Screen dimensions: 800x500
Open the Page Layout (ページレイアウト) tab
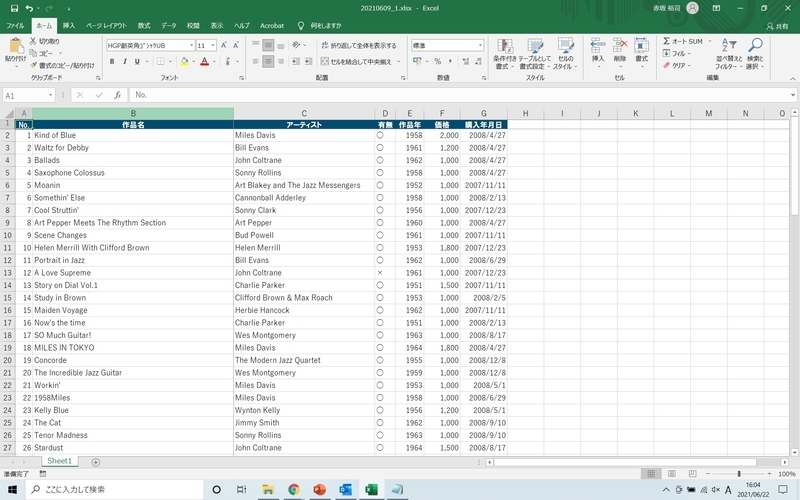point(106,26)
